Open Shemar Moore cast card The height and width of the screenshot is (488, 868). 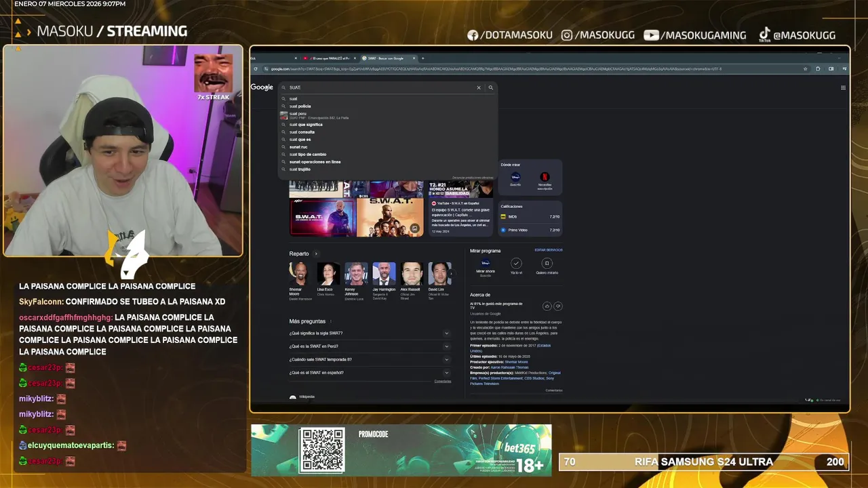pyautogui.click(x=300, y=281)
